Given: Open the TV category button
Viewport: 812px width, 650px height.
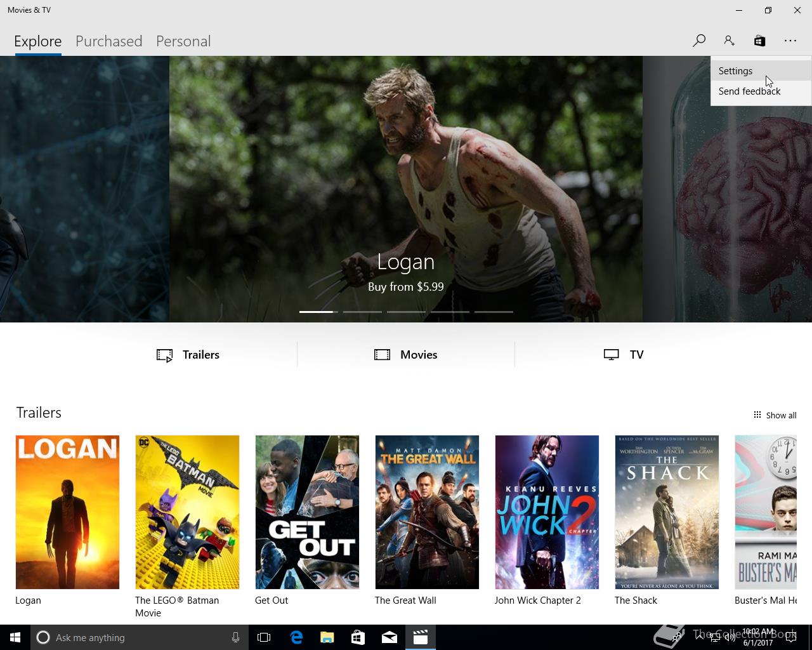Looking at the screenshot, I should (624, 355).
